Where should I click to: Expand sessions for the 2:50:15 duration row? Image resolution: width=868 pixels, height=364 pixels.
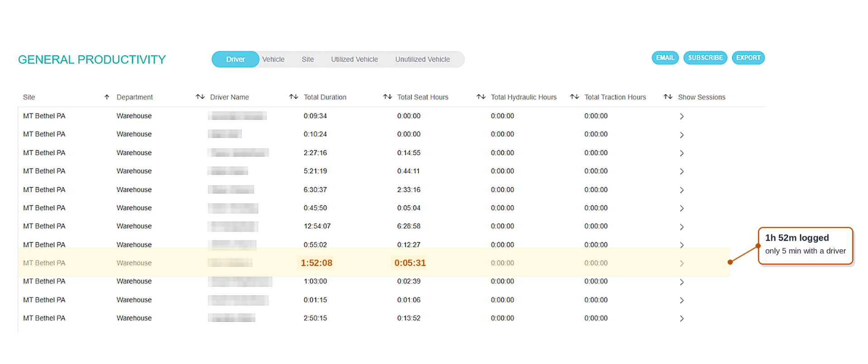(682, 318)
